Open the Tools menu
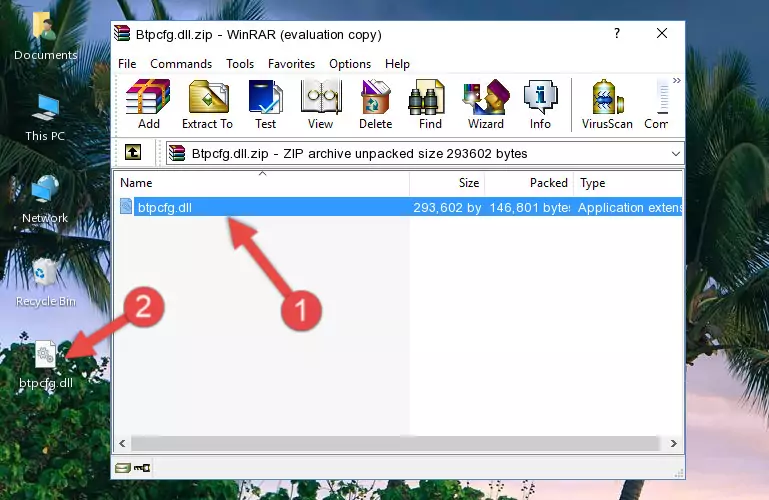The image size is (769, 500). click(x=240, y=64)
